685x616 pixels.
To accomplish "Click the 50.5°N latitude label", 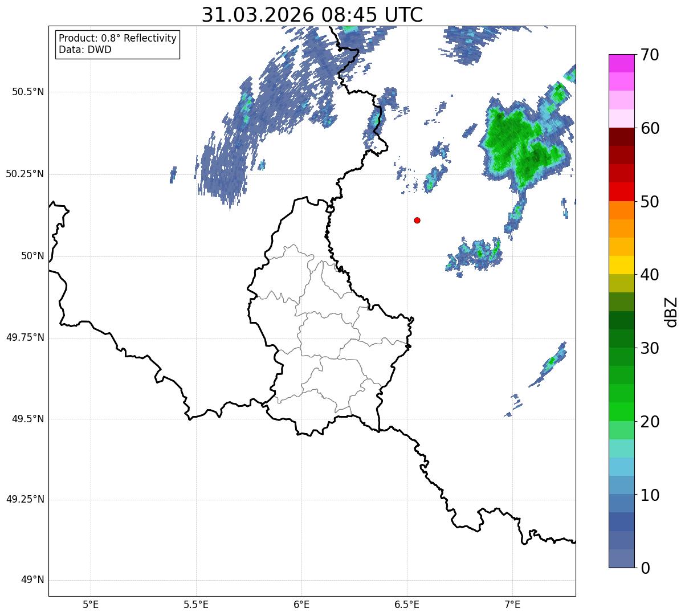I will click(x=27, y=92).
